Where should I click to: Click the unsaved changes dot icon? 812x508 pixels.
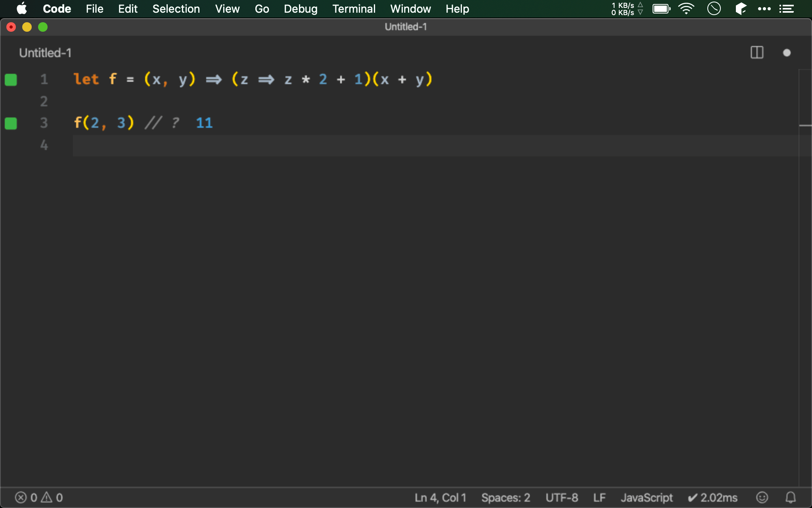pyautogui.click(x=787, y=53)
